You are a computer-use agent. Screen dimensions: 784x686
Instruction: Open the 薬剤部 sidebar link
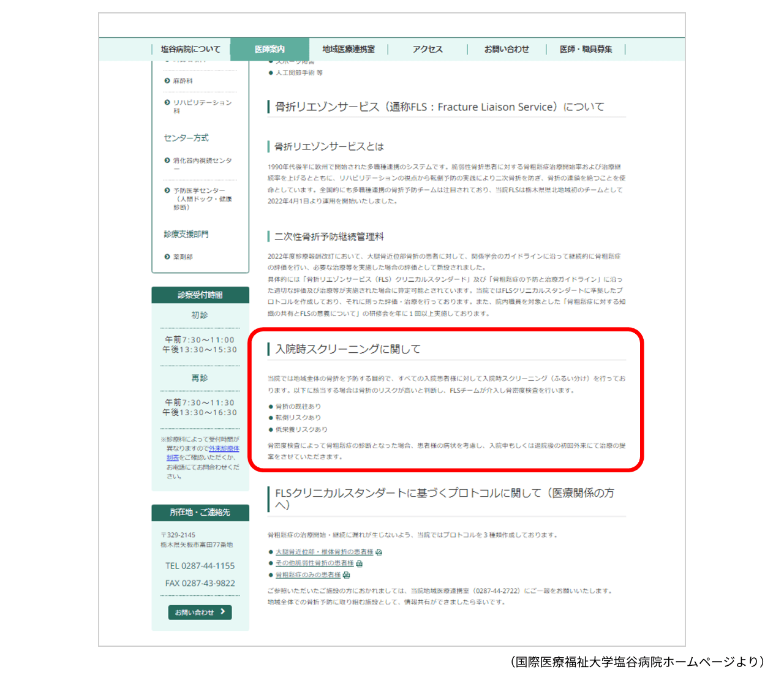[x=183, y=257]
